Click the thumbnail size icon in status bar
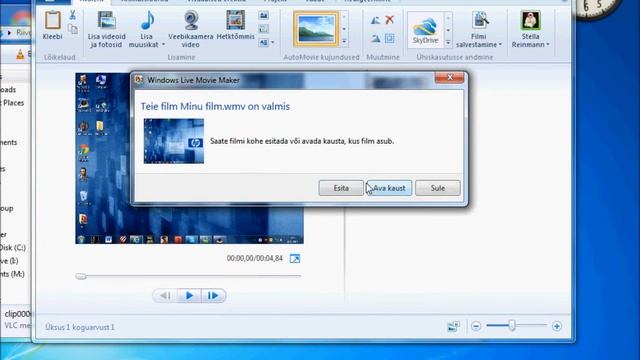The height and width of the screenshot is (360, 640). 453,326
